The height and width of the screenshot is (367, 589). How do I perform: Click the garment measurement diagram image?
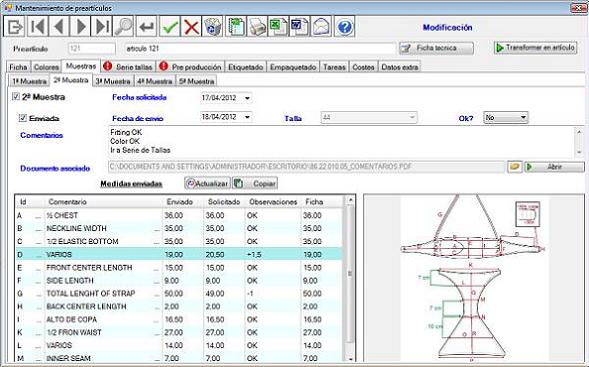(x=474, y=279)
